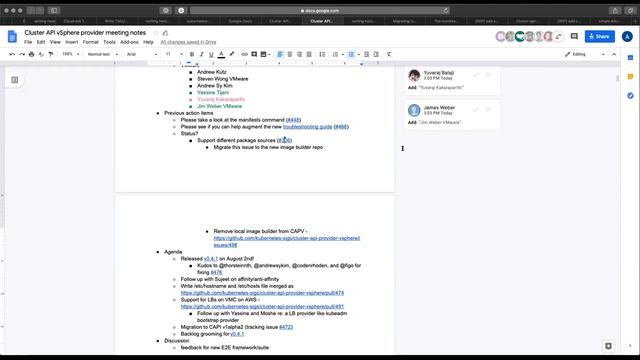Open the Arial font dropdown
Viewport: 640px width, 360px height.
[x=142, y=54]
